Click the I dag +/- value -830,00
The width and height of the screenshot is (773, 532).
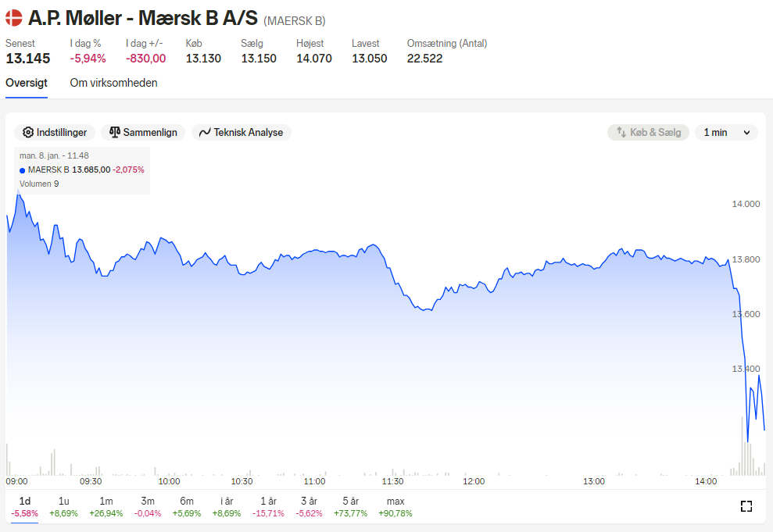coord(146,59)
